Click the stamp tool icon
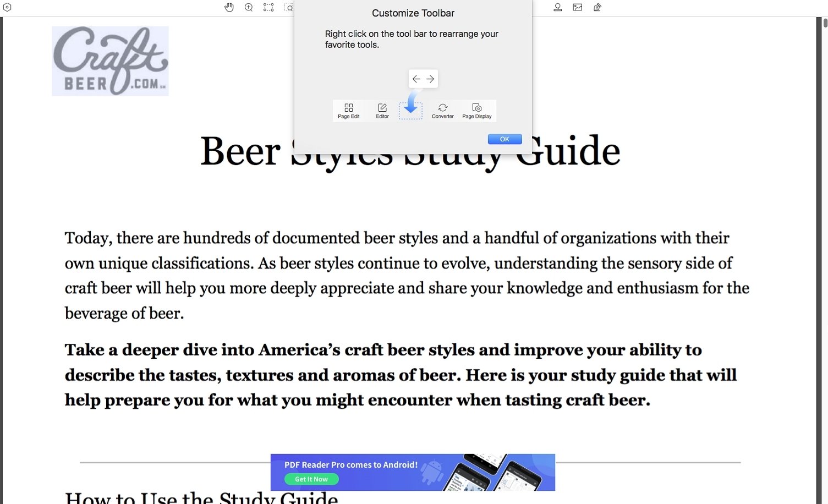 pos(558,7)
